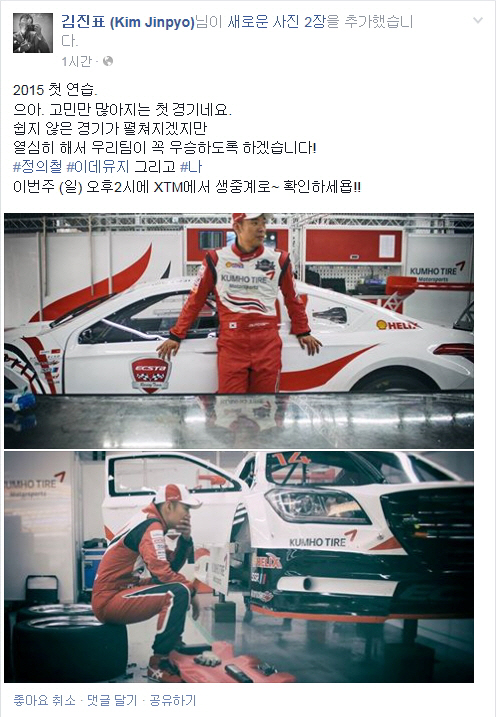This screenshot has width=496, height=717.
Task: Open the #정의철 hashtag
Action: coord(37,167)
